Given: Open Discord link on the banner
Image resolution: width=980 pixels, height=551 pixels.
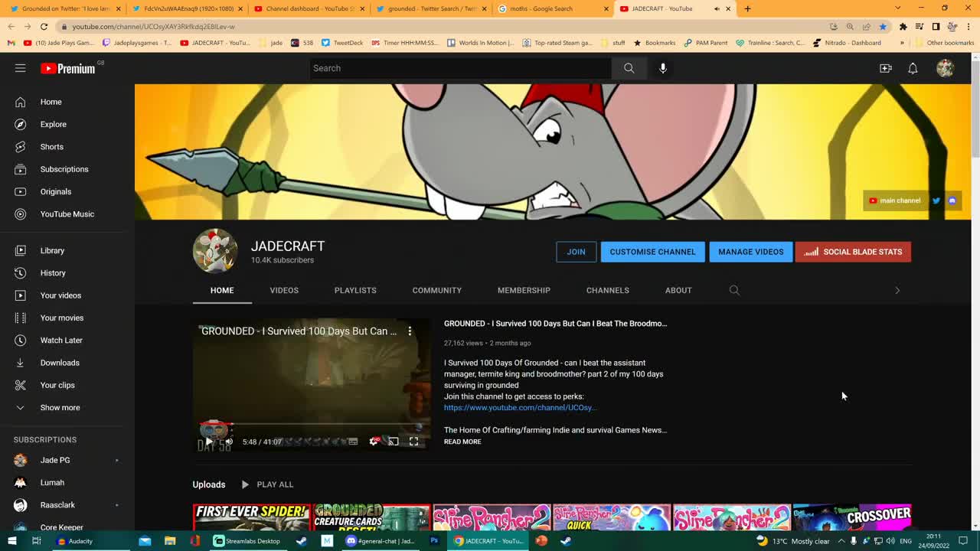Looking at the screenshot, I should click(x=952, y=201).
